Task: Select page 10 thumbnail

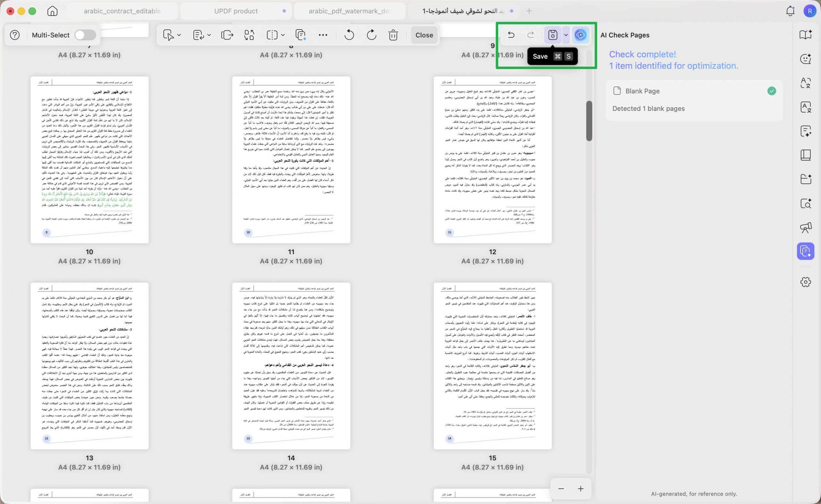Action: 89,160
